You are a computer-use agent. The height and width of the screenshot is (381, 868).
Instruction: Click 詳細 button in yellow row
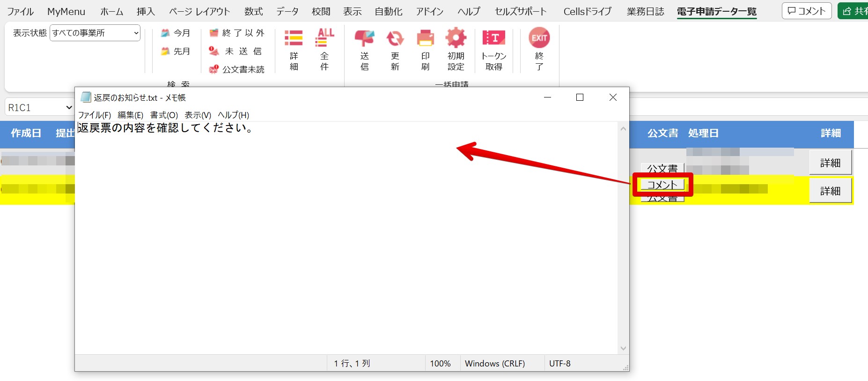click(830, 191)
